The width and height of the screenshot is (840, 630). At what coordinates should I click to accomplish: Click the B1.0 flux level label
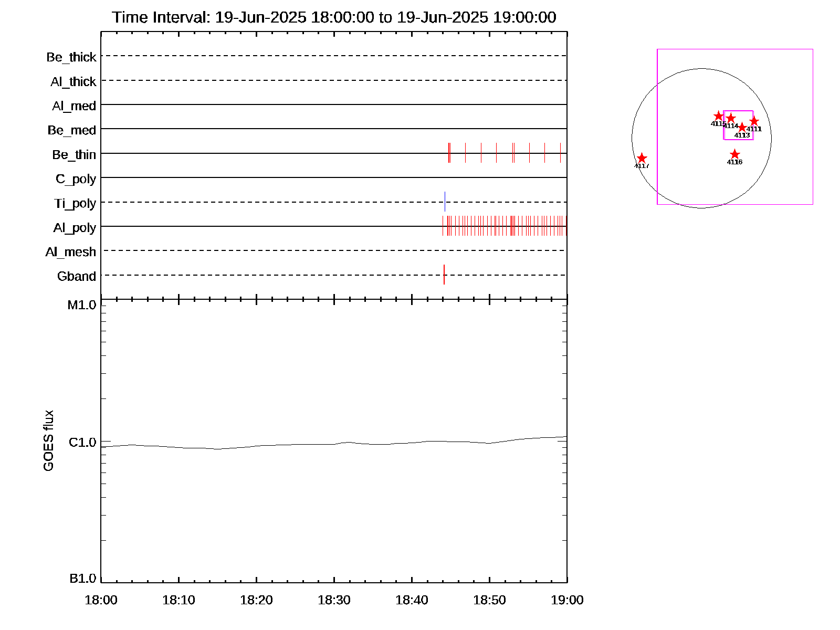tap(82, 579)
